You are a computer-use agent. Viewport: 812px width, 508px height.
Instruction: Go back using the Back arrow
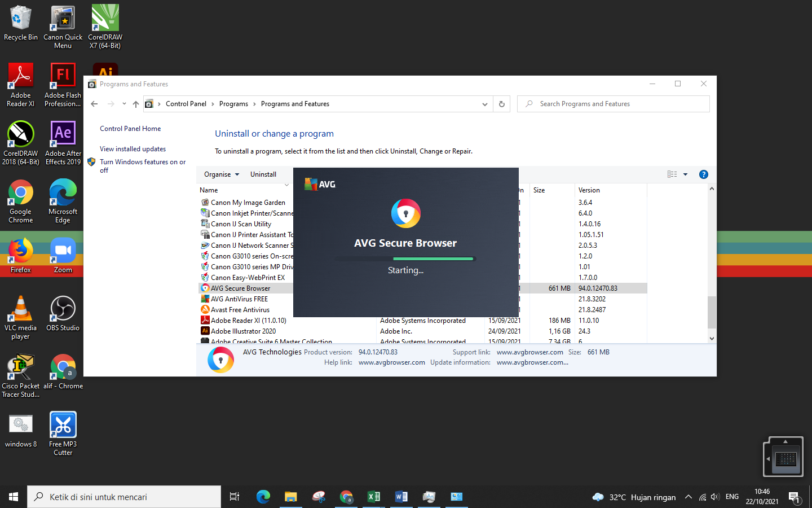click(94, 104)
